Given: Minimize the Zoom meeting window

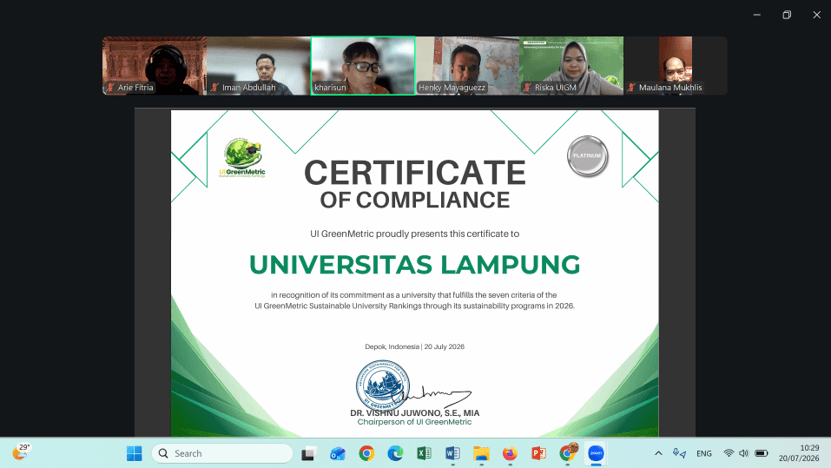Looking at the screenshot, I should point(757,15).
